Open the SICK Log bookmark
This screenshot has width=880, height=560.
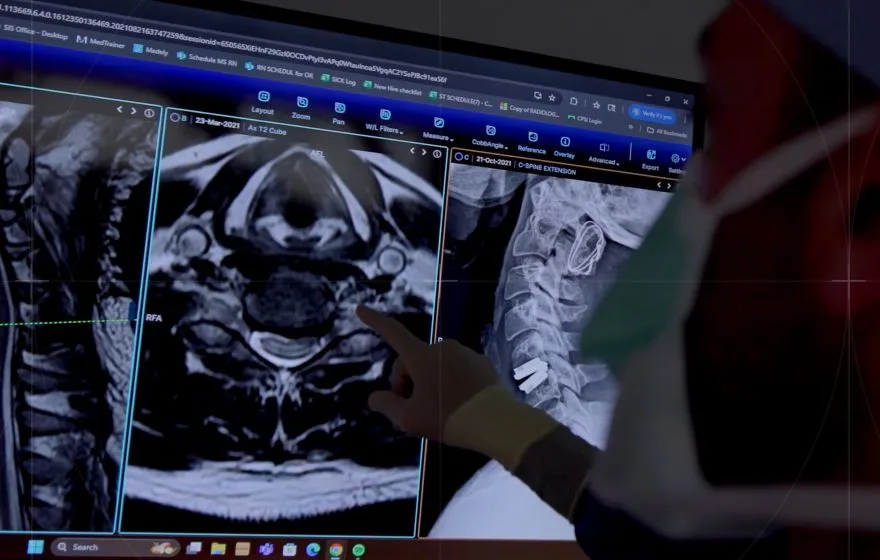click(338, 80)
